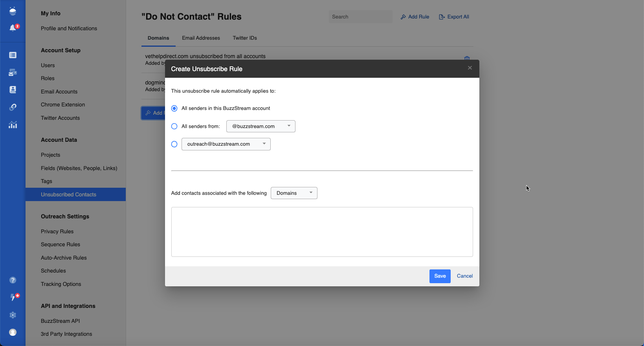
Task: Switch to the Twitter IDs tab
Action: tap(245, 38)
